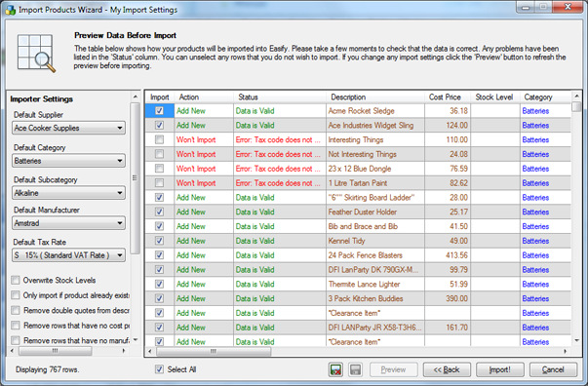
Task: Sort by Import column header
Action: click(x=160, y=97)
